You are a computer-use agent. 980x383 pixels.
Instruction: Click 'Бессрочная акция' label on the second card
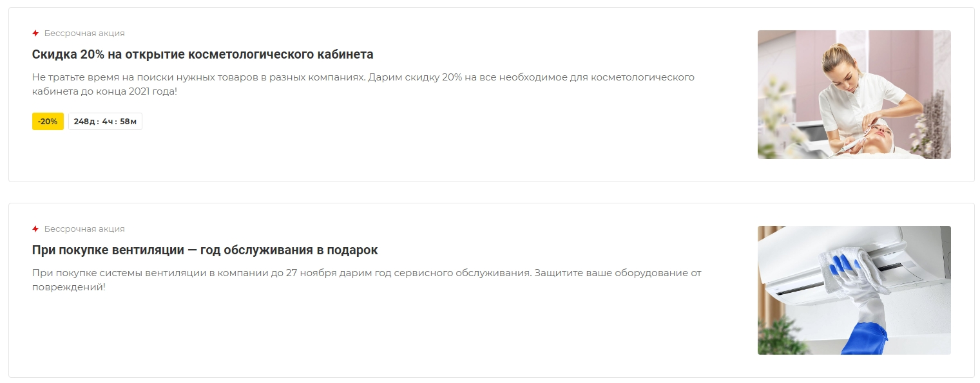(x=84, y=229)
